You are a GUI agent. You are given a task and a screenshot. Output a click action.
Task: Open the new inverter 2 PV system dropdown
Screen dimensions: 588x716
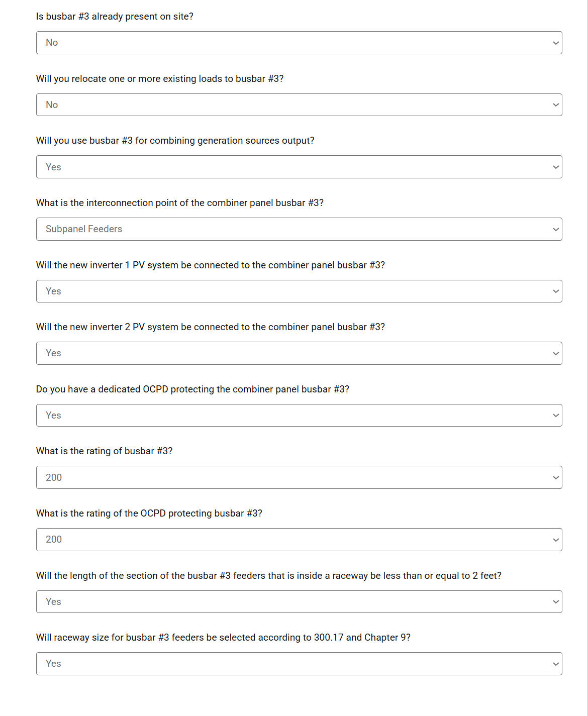pyautogui.click(x=299, y=353)
